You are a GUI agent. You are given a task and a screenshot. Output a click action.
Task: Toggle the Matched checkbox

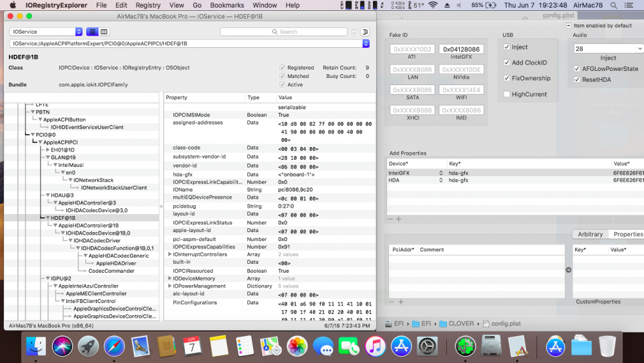click(282, 76)
